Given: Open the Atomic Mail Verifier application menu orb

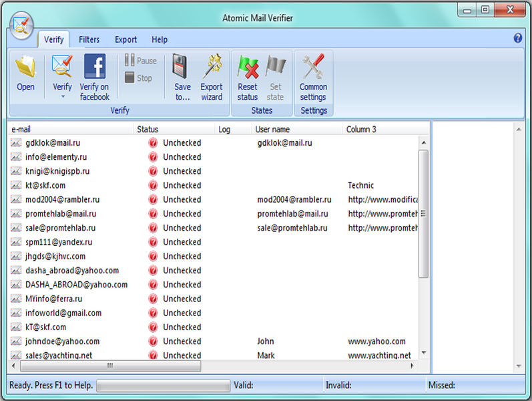Looking at the screenshot, I should coord(21,25).
